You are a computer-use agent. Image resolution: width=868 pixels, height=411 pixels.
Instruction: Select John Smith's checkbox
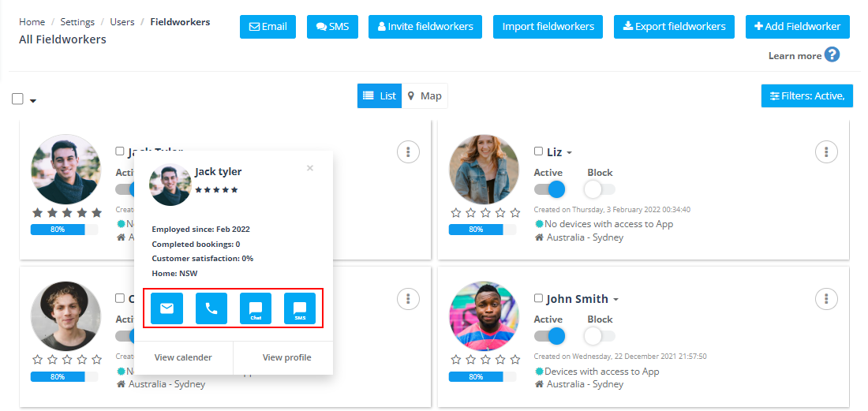click(539, 298)
